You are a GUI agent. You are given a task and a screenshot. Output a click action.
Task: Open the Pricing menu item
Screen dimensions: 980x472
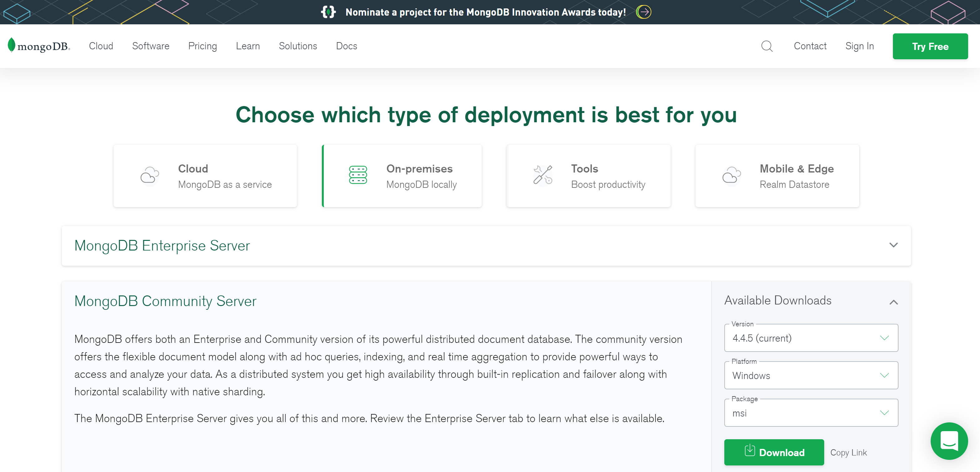[202, 46]
